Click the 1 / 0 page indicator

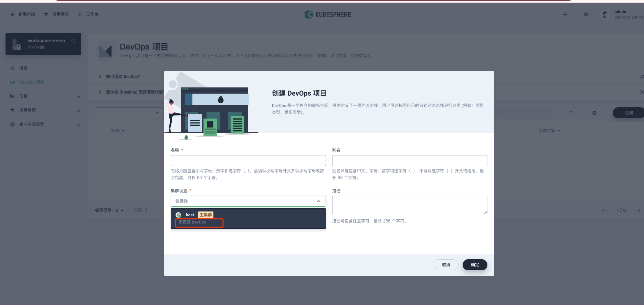pyautogui.click(x=621, y=210)
